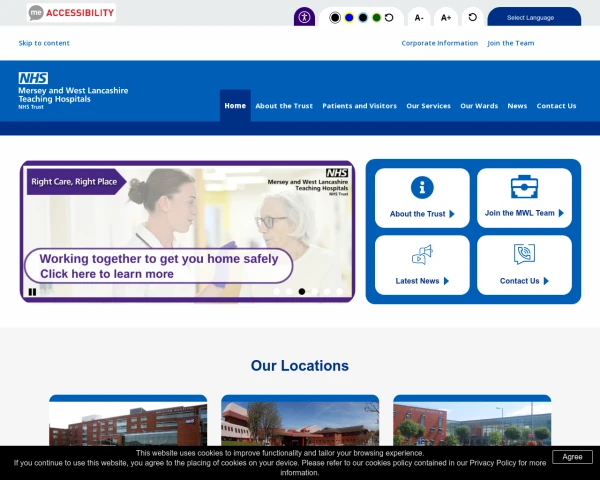Image resolution: width=600 pixels, height=480 pixels.
Task: Open the first location hospital photo
Action: 128,423
